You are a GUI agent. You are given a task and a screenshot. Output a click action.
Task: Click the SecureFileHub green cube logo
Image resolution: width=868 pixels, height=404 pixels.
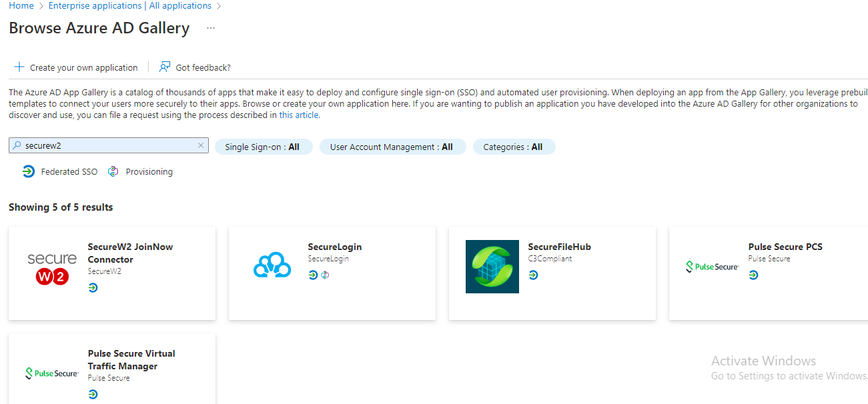pyautogui.click(x=492, y=267)
